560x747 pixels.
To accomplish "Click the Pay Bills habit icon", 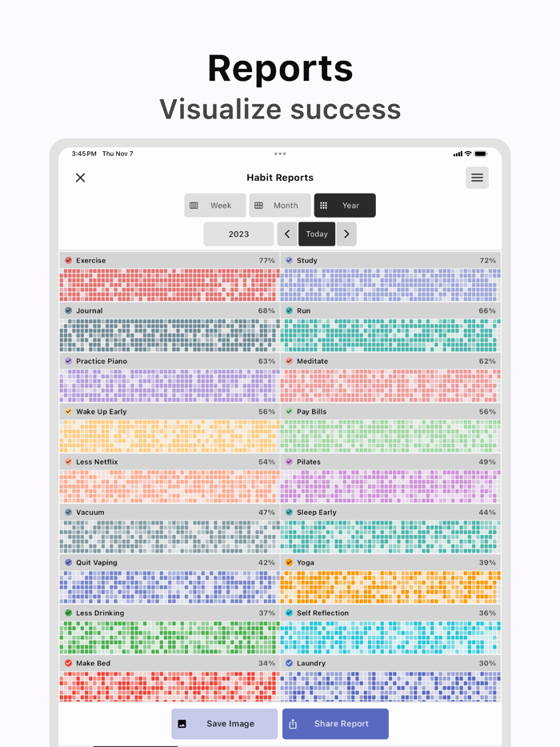I will click(288, 411).
